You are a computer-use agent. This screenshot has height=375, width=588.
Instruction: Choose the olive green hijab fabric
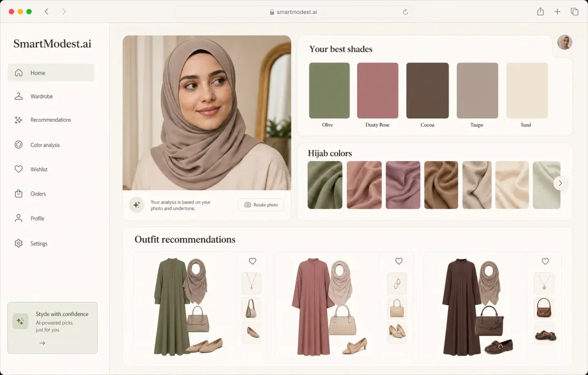(325, 185)
